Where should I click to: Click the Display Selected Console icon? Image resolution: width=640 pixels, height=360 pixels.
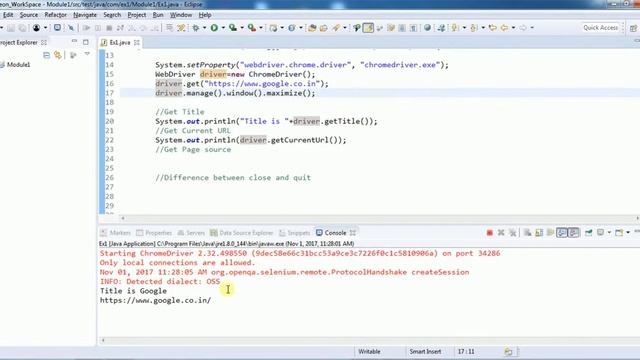(x=600, y=233)
